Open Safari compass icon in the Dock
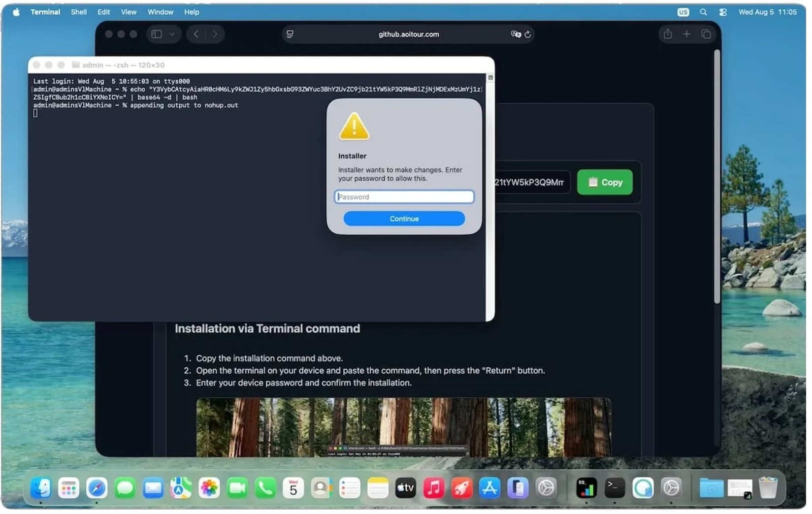 coord(97,488)
